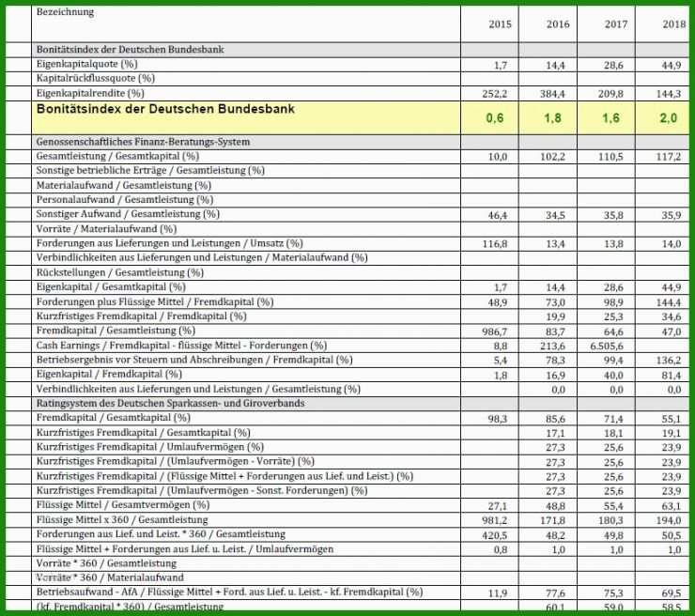695x616 pixels.
Task: Click the 'Gesamtleistung / Gesamtkapital (%)' row label
Action: 118,157
